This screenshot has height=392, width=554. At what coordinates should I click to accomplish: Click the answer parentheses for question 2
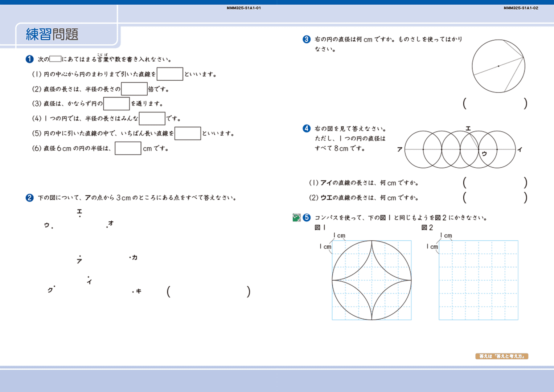[208, 291]
